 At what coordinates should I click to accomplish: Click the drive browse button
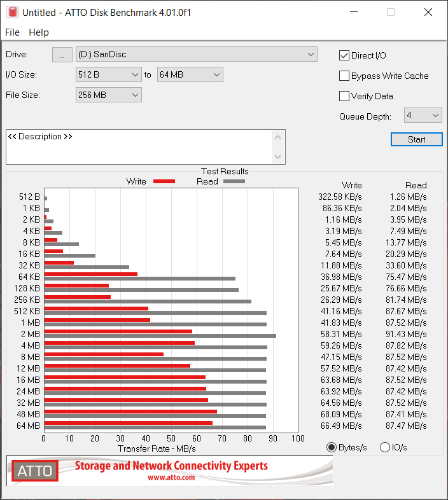tap(62, 55)
